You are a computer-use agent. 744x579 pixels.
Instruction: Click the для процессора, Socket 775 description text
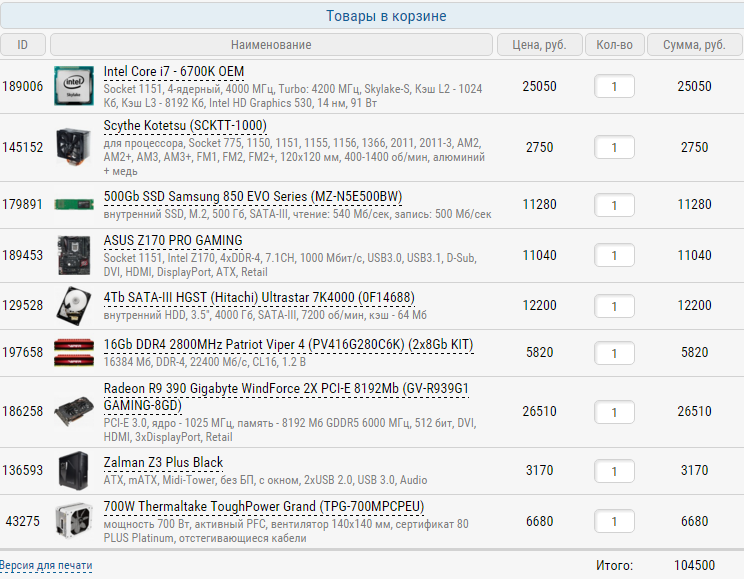(294, 157)
